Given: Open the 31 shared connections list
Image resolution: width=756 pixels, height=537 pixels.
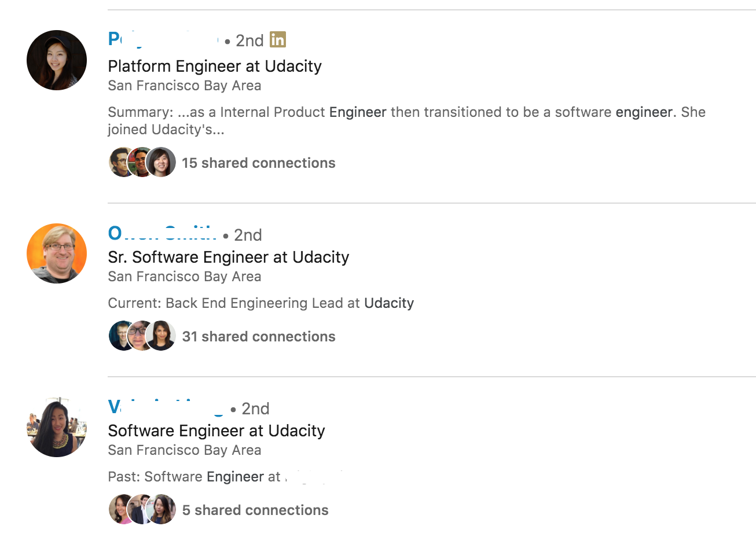Looking at the screenshot, I should [258, 336].
